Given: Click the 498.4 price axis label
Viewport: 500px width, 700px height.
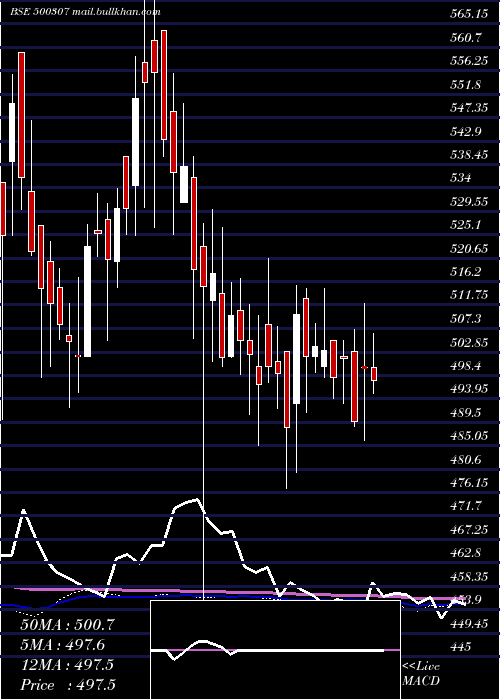Looking at the screenshot, I should point(465,366).
